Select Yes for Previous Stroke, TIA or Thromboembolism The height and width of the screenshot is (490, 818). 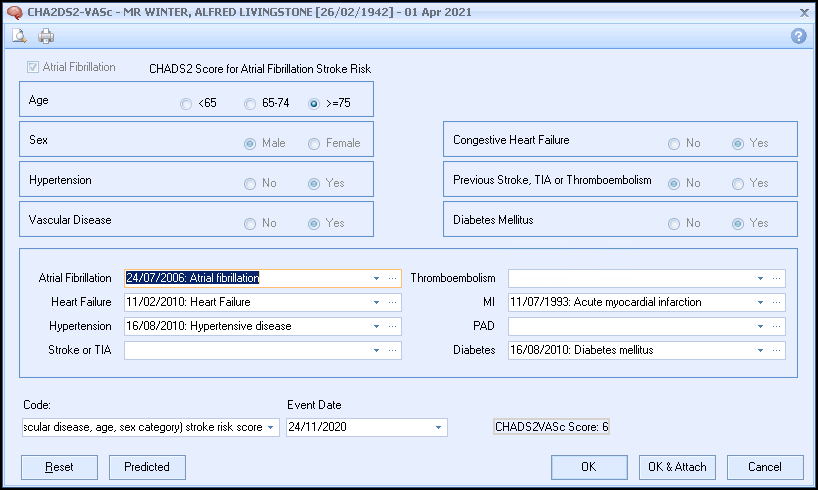(x=738, y=183)
